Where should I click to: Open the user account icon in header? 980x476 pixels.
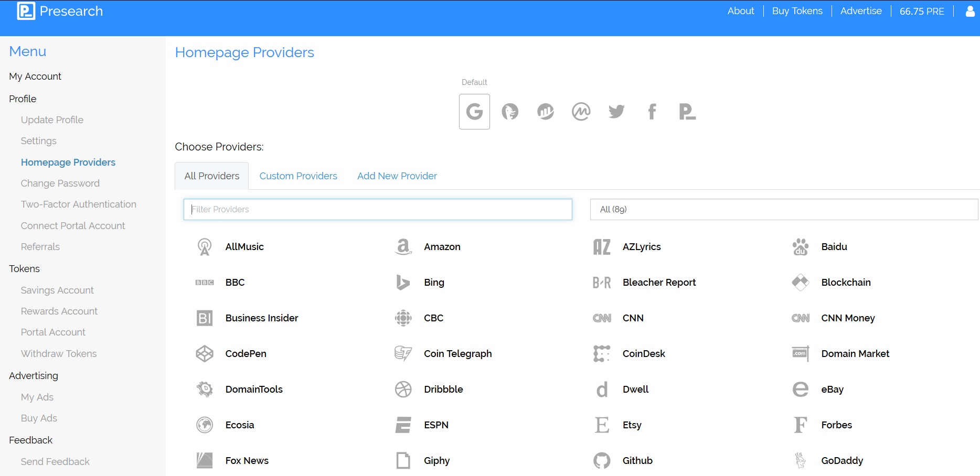click(970, 12)
